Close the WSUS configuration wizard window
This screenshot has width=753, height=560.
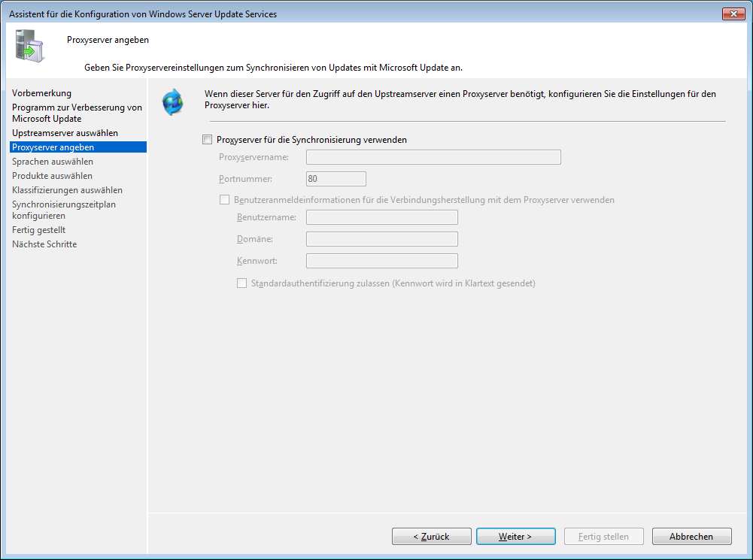coord(733,14)
